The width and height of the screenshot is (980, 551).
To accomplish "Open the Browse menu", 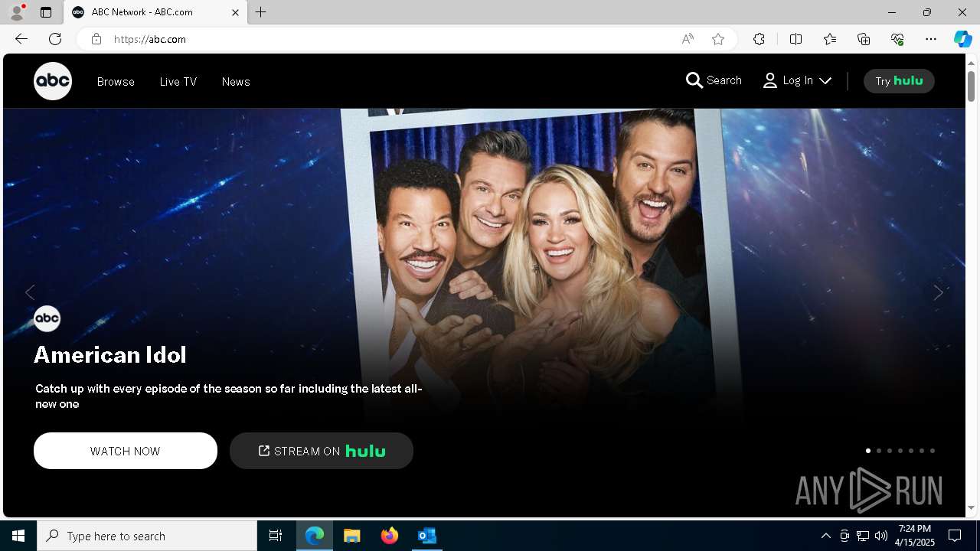I will pos(116,82).
